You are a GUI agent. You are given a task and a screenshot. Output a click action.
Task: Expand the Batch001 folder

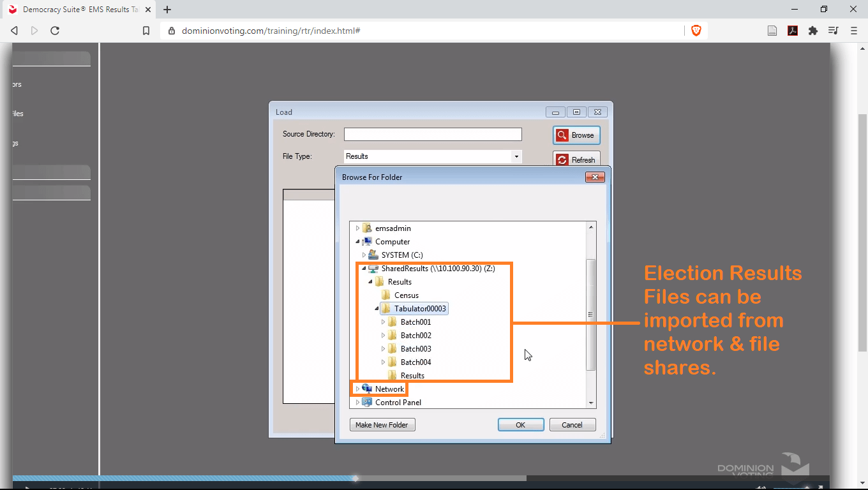pyautogui.click(x=383, y=322)
